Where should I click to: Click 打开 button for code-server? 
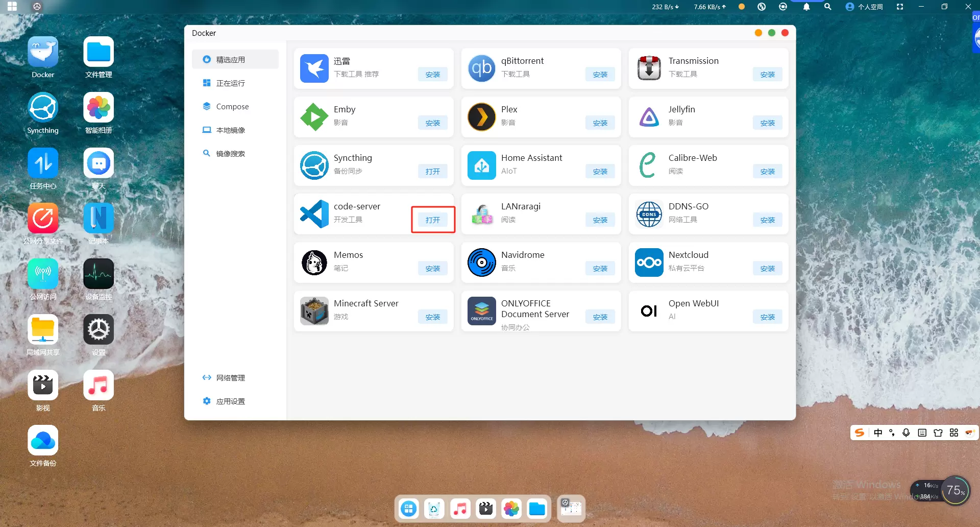(x=432, y=220)
